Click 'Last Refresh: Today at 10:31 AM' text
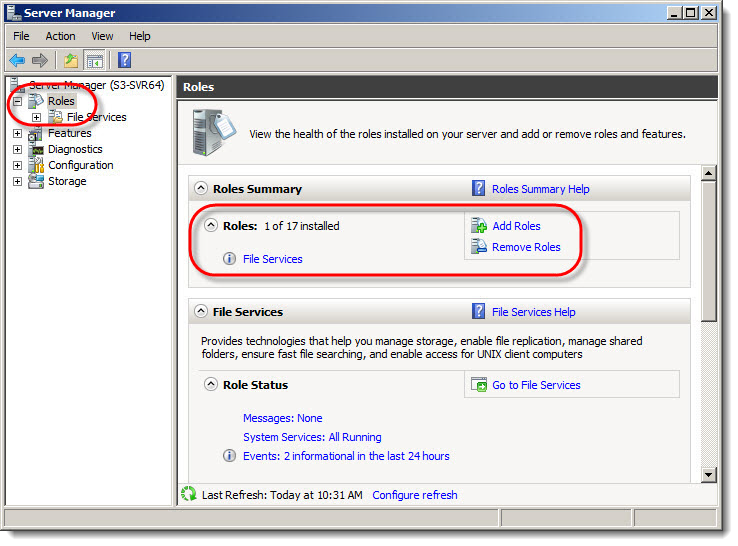The image size is (738, 546). point(282,495)
